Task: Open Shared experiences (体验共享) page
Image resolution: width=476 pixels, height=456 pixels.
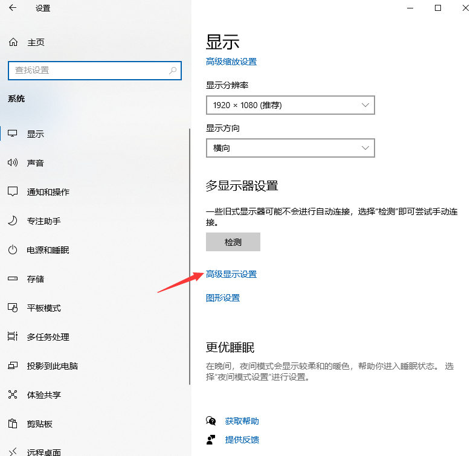Action: pyautogui.click(x=43, y=395)
